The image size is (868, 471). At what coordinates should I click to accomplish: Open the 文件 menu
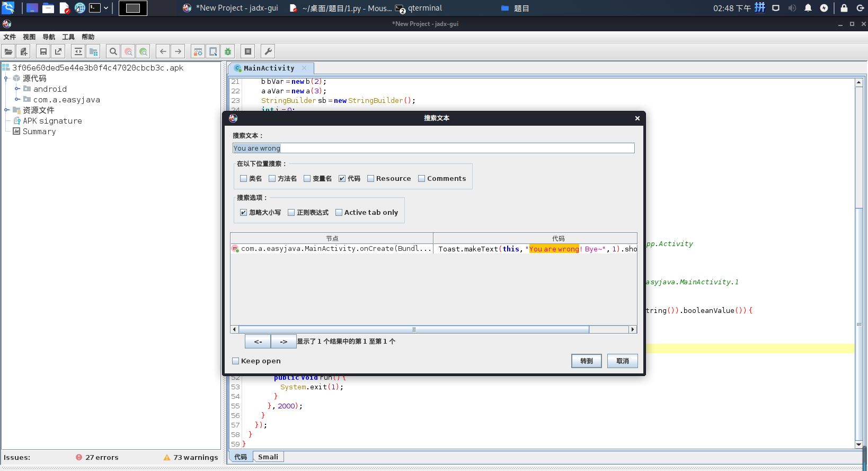[x=10, y=37]
